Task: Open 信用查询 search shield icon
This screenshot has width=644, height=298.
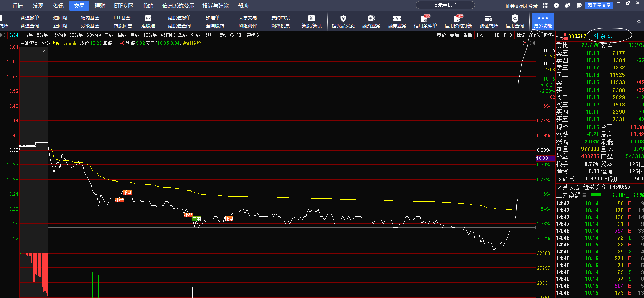Action: pos(515,19)
